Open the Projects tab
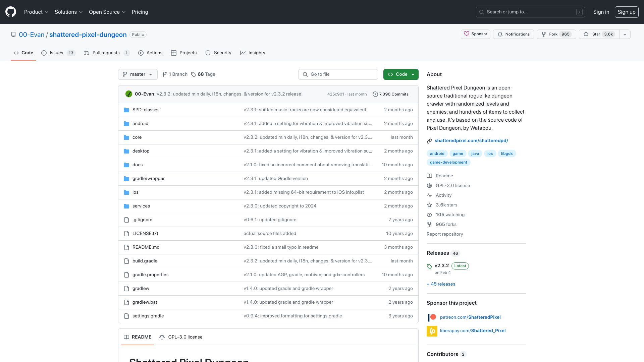This screenshot has height=362, width=644. coord(184,53)
